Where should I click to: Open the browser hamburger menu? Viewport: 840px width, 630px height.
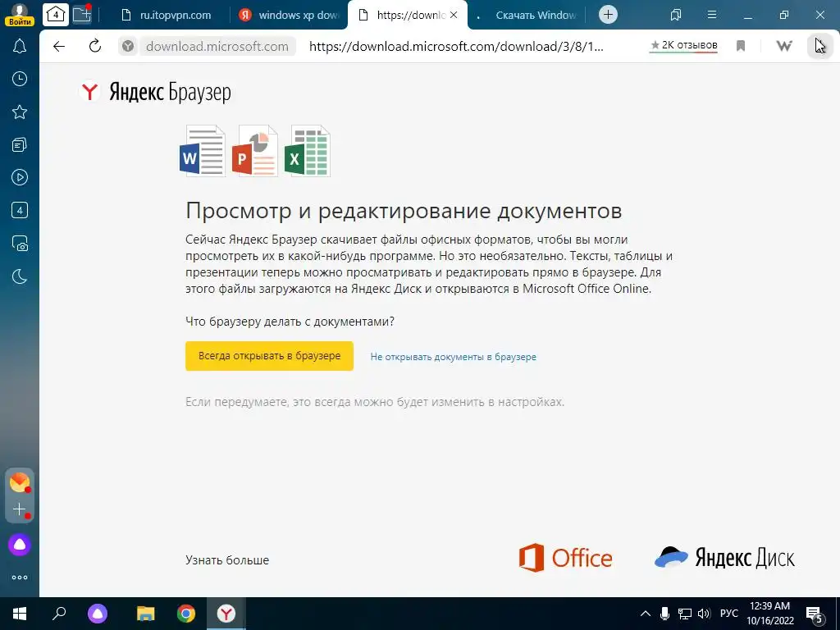[712, 15]
